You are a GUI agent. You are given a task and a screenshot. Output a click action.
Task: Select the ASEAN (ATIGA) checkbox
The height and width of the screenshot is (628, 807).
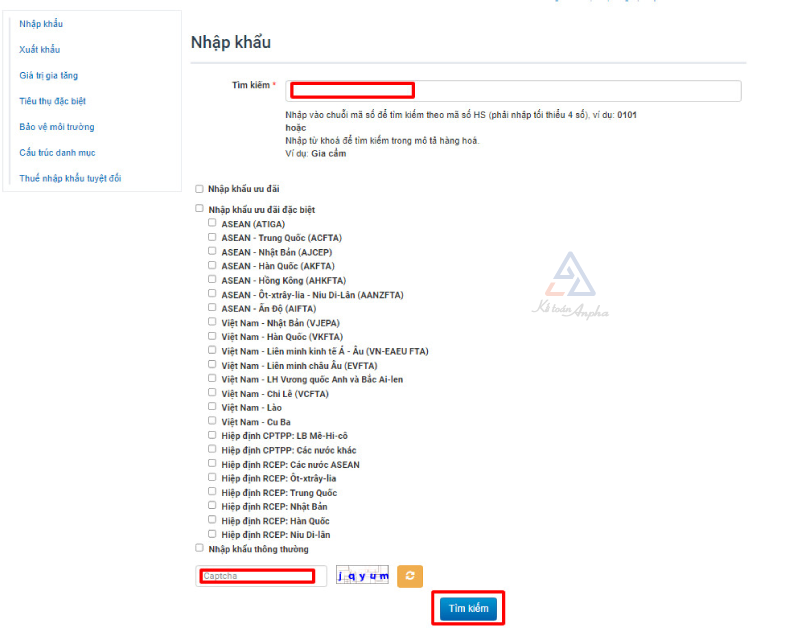point(212,224)
